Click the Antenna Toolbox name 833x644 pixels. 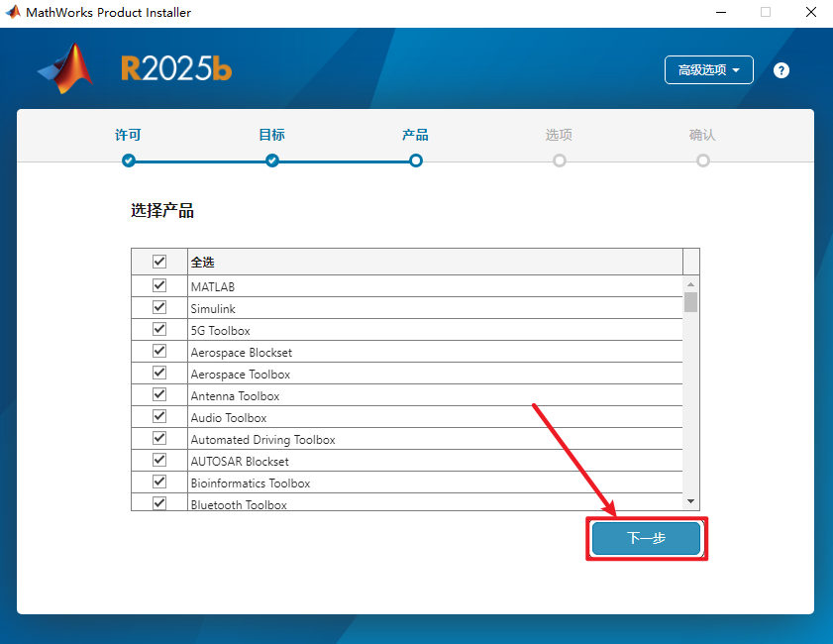tap(235, 396)
